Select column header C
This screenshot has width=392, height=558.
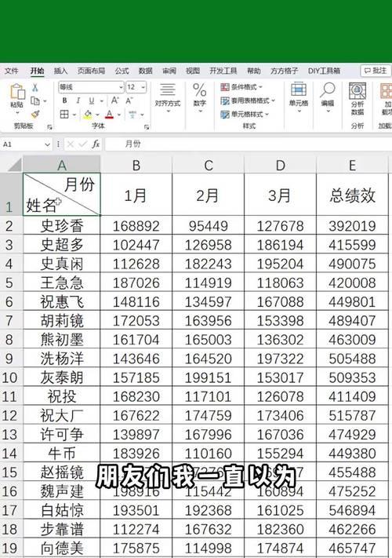(209, 166)
